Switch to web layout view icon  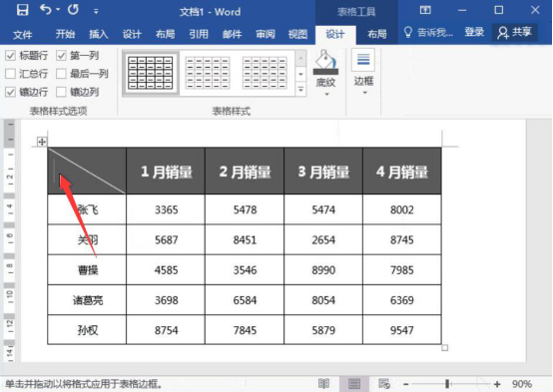(x=384, y=384)
